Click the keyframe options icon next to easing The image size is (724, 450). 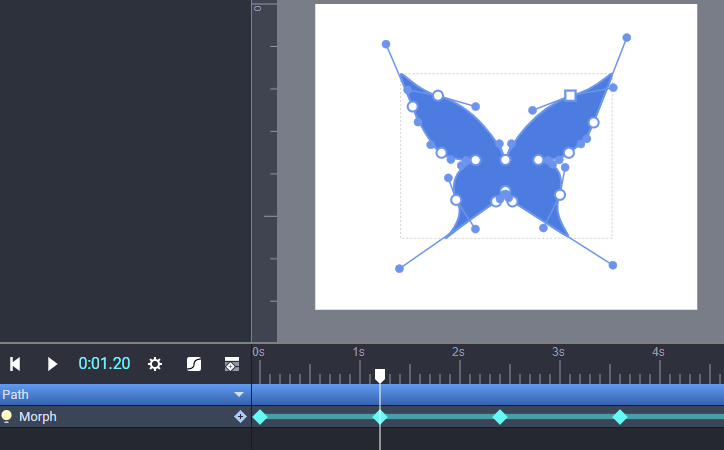click(232, 364)
